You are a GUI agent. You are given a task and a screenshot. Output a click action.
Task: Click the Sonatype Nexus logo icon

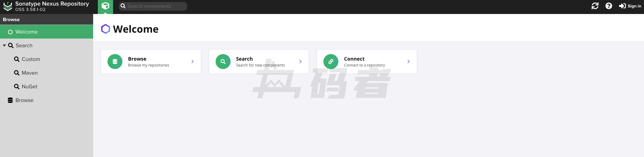coord(7,7)
